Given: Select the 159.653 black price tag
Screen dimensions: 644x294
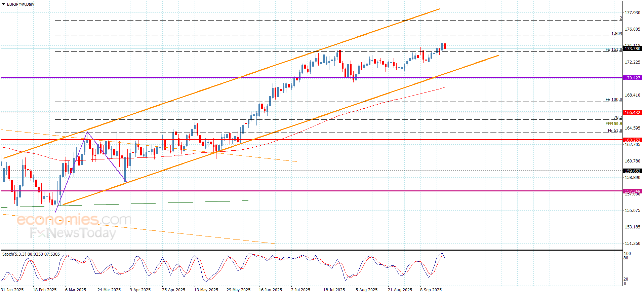Looking at the screenshot, I should pos(632,171).
